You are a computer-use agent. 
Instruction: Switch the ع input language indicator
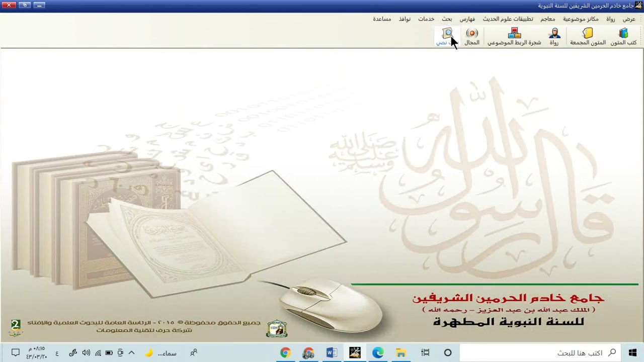click(x=57, y=353)
